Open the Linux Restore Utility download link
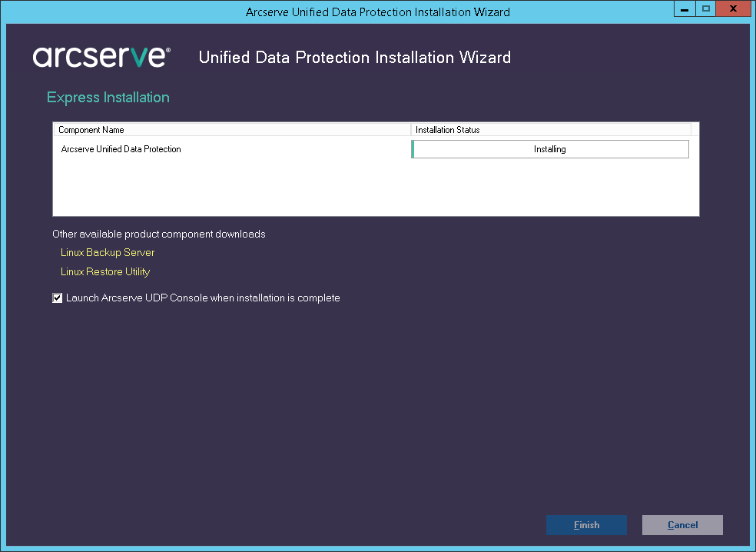The width and height of the screenshot is (756, 552). pos(105,271)
